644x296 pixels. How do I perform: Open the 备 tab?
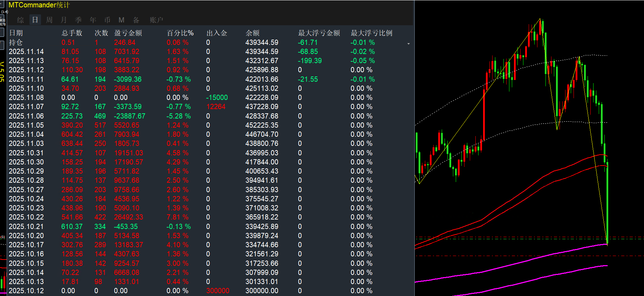point(136,20)
